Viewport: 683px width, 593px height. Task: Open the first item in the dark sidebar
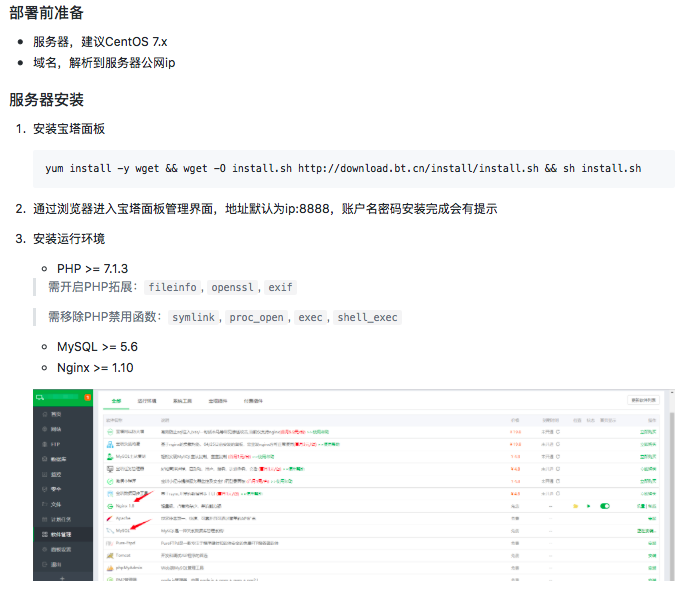click(x=63, y=414)
